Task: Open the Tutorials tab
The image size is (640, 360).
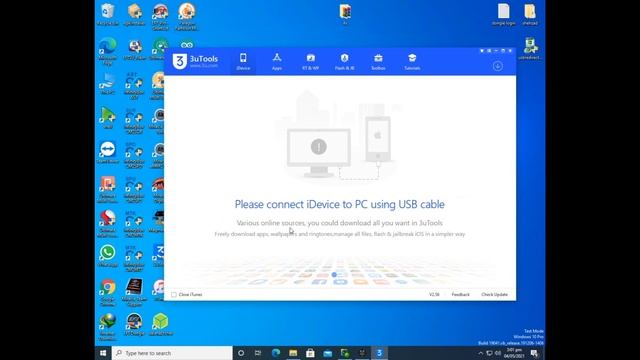Action: point(412,62)
